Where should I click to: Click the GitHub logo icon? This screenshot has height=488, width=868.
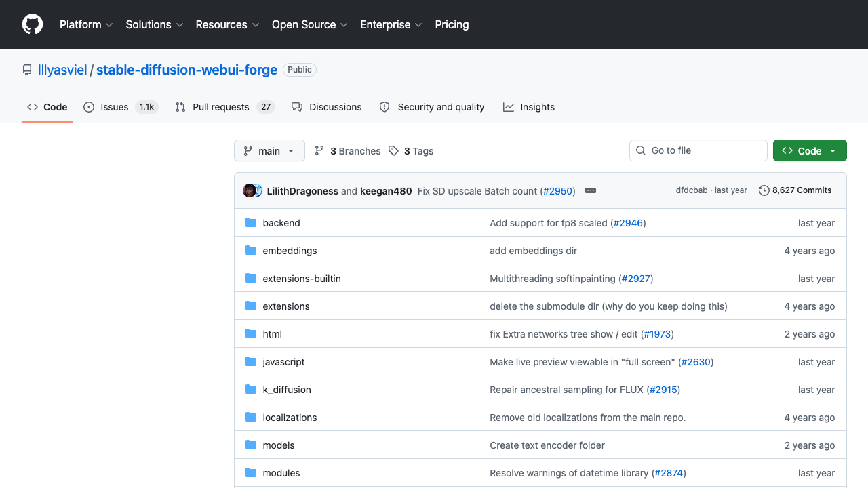coord(33,24)
